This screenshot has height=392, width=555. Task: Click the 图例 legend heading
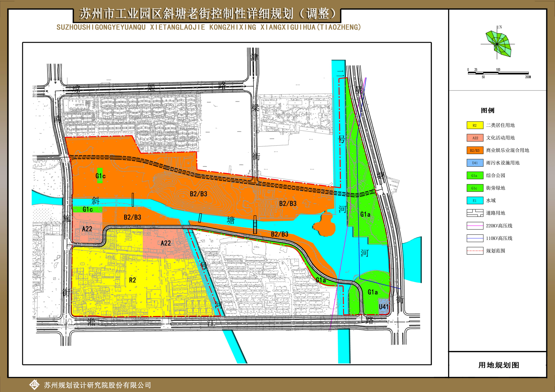(x=488, y=110)
